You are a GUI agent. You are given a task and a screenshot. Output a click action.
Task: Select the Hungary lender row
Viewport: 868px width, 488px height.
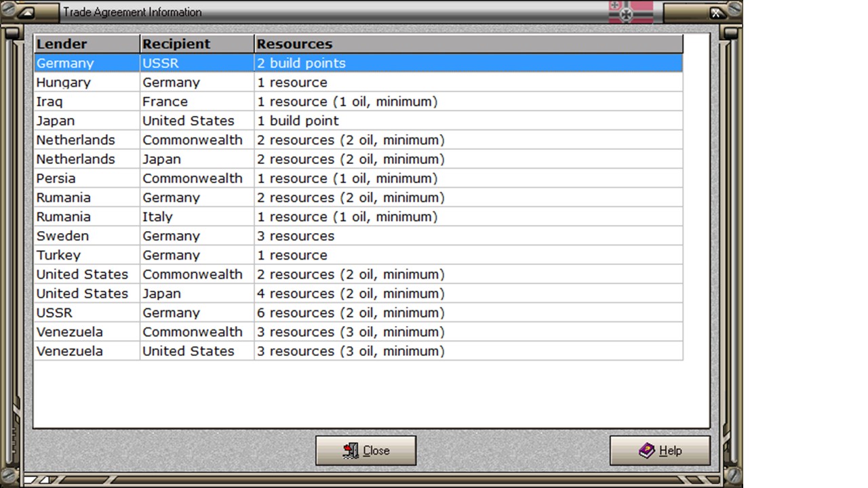pyautogui.click(x=358, y=82)
